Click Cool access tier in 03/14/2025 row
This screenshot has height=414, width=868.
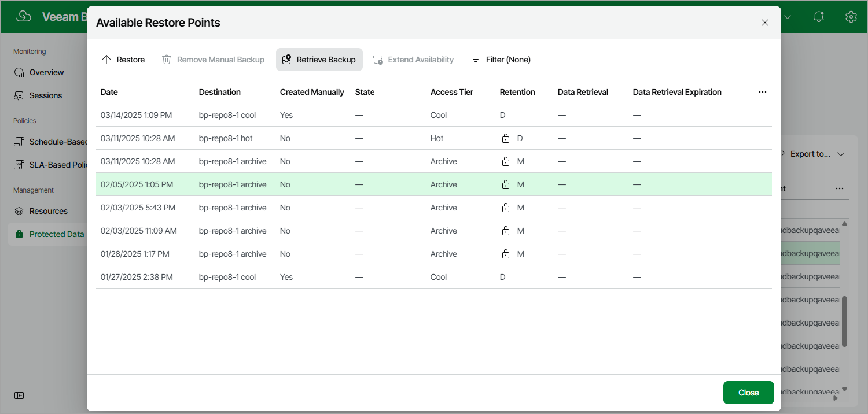(x=439, y=115)
